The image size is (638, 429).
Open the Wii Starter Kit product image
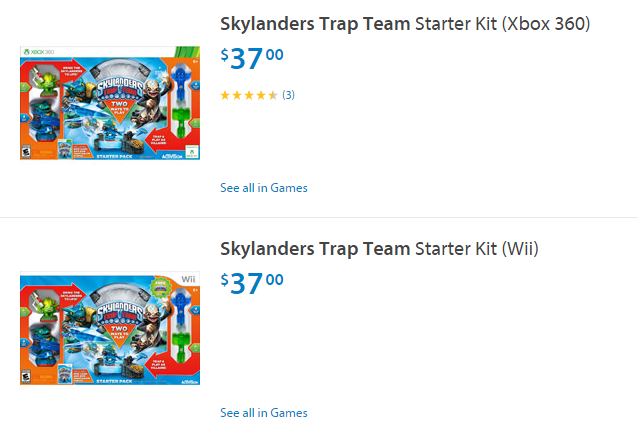(109, 327)
